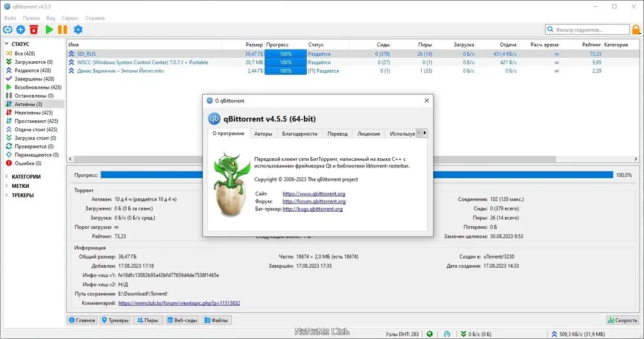This screenshot has width=644, height=339.
Task: Close the О qBittorrent dialog
Action: (426, 100)
